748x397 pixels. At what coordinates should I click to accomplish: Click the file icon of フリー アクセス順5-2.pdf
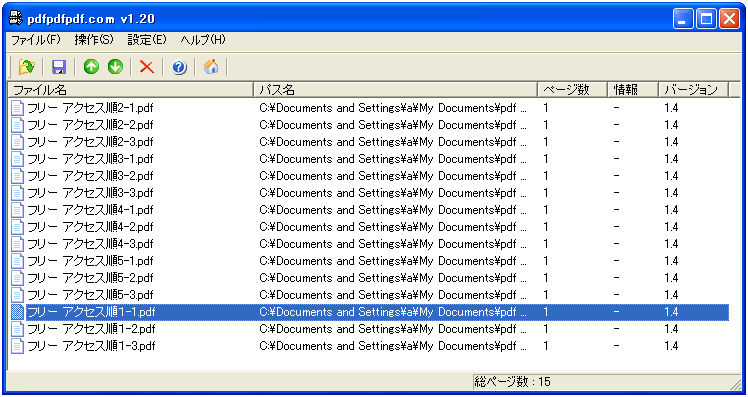(17, 278)
